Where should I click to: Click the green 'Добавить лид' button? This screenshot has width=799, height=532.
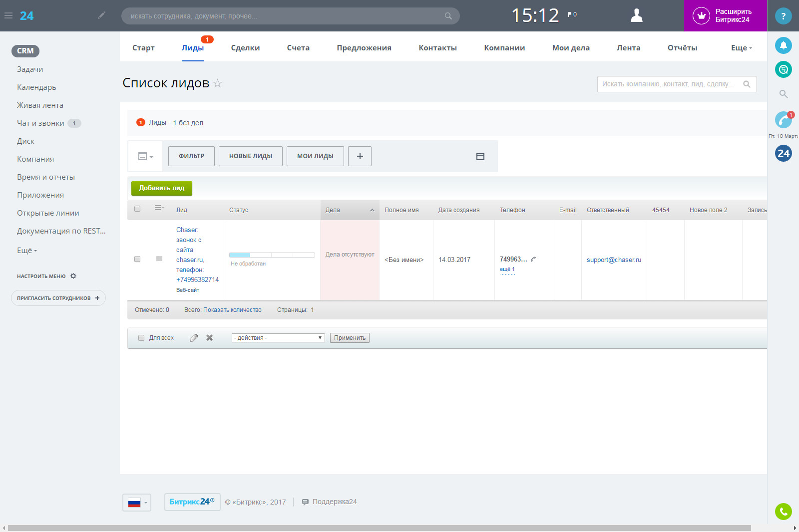pyautogui.click(x=162, y=188)
